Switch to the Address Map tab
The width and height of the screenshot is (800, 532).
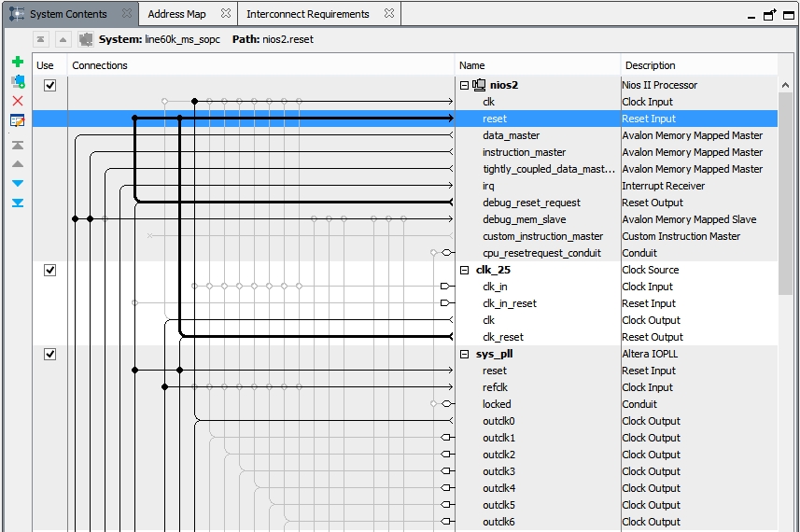(x=177, y=14)
